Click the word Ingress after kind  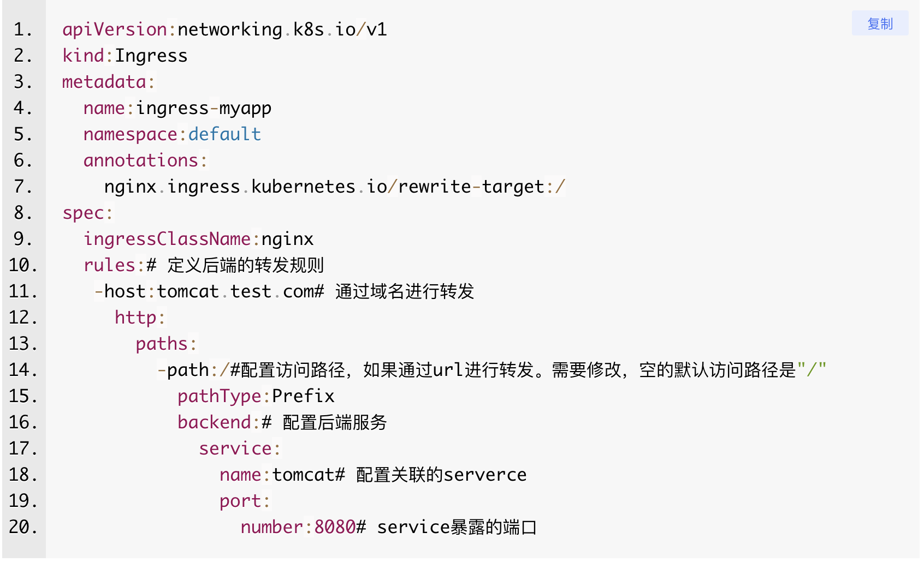pyautogui.click(x=151, y=56)
